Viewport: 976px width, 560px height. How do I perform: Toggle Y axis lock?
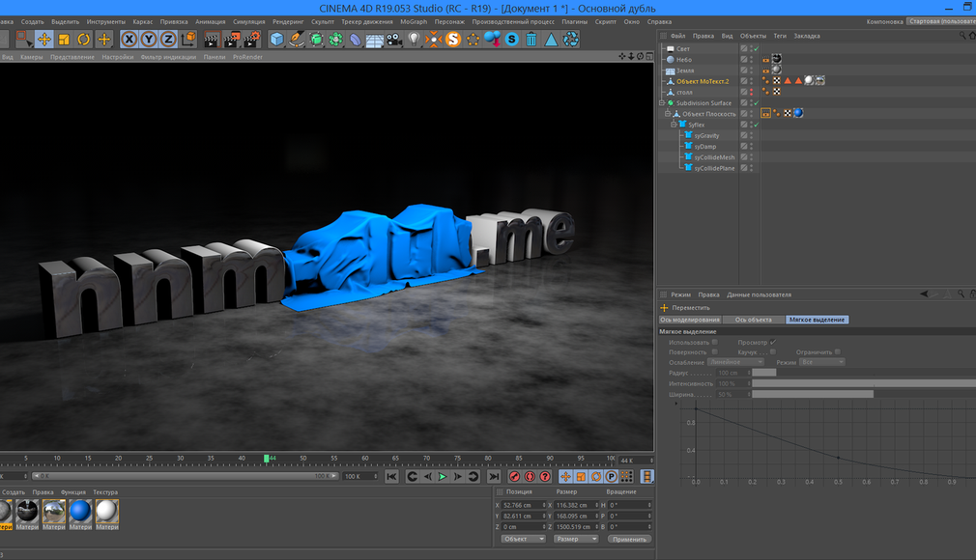(x=149, y=40)
